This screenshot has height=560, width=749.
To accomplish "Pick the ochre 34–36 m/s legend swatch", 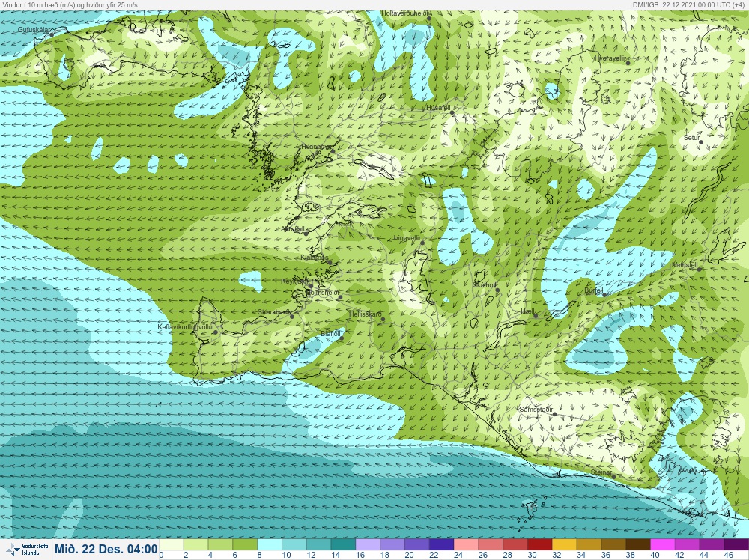I will (x=589, y=545).
